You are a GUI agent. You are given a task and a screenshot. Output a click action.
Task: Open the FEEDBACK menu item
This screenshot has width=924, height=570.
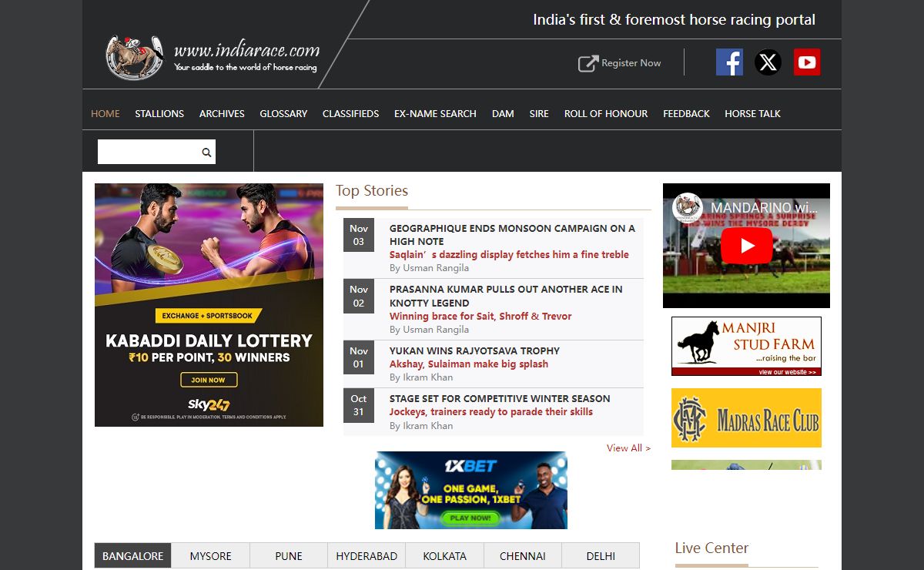point(686,113)
